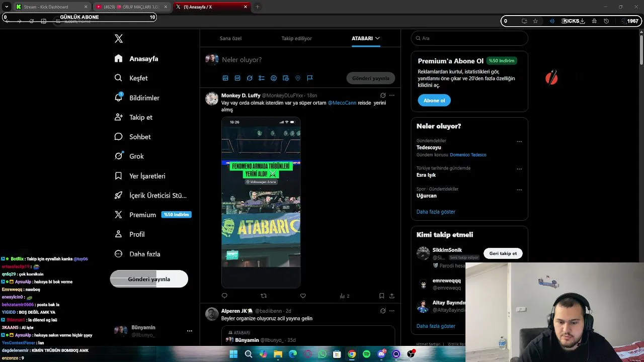Schedule the post with calendar icon
Image resolution: width=644 pixels, height=362 pixels.
click(x=286, y=78)
